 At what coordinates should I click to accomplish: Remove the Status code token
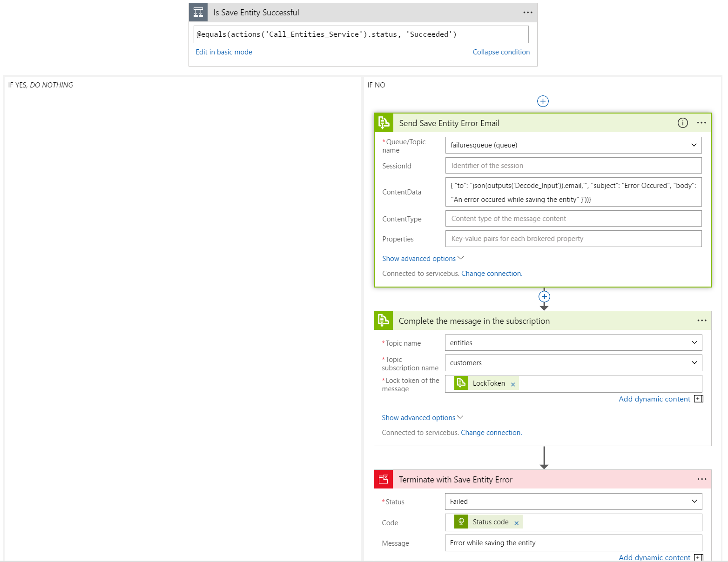point(516,523)
